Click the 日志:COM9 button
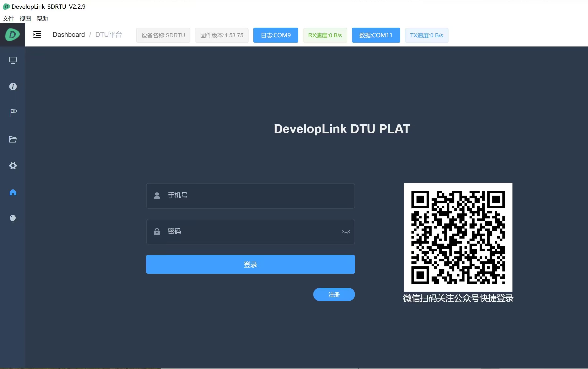 point(276,35)
